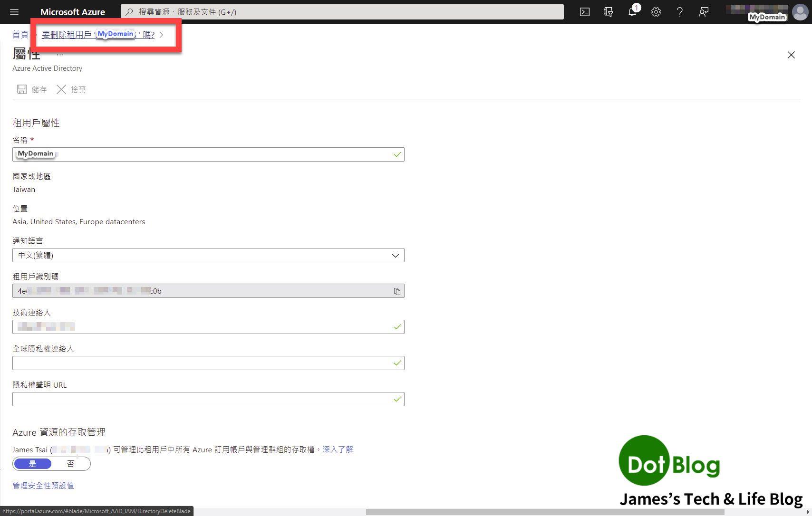Open 管理安全性預設值 link
Image resolution: width=812 pixels, height=516 pixels.
[43, 486]
